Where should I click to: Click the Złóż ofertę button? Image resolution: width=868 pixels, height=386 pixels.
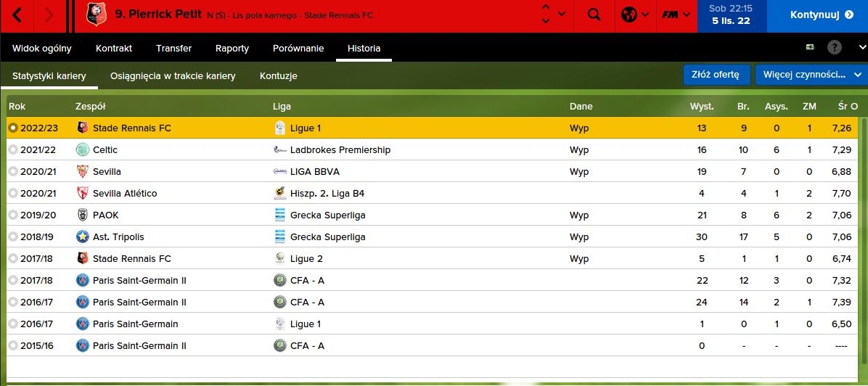coord(716,75)
